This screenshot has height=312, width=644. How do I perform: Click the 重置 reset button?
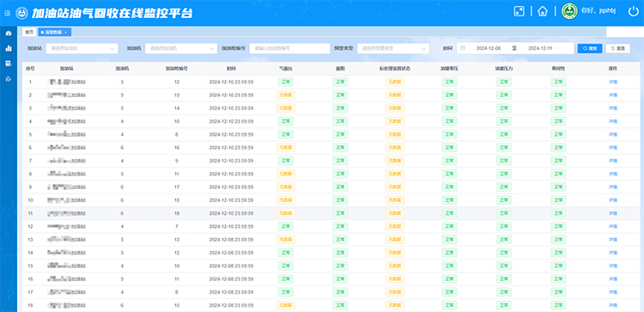click(617, 48)
